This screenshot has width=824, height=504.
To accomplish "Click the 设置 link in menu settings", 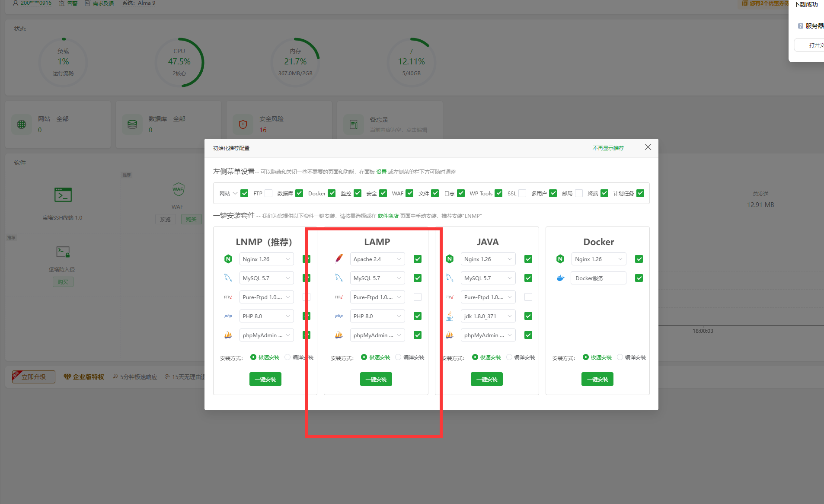I will pos(381,172).
